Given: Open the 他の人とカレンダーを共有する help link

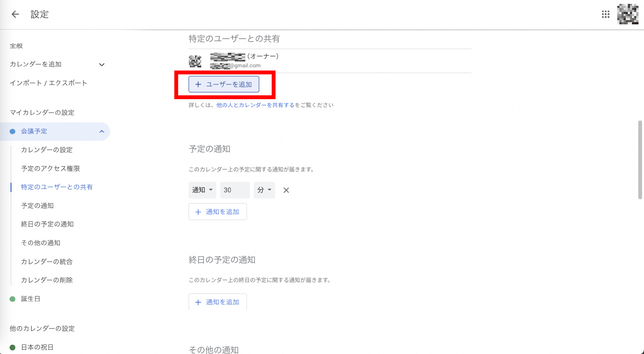Looking at the screenshot, I should [x=255, y=105].
